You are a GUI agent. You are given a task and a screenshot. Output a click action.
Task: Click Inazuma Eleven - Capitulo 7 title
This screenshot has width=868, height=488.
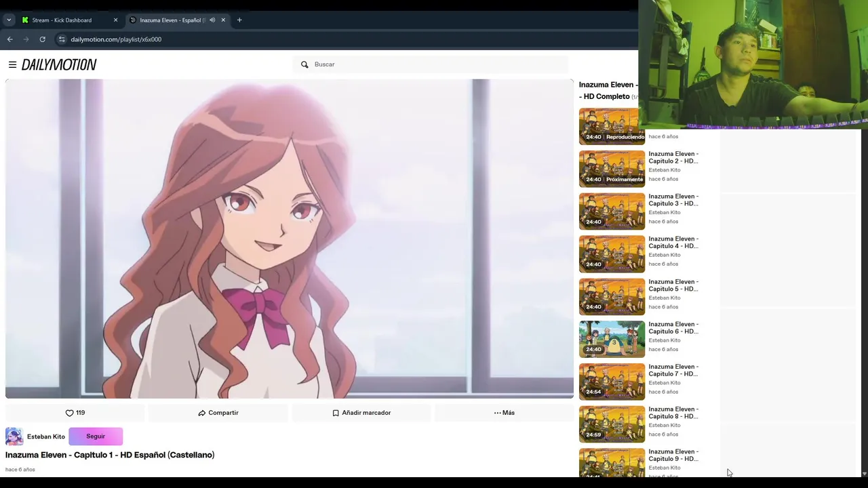coord(673,370)
